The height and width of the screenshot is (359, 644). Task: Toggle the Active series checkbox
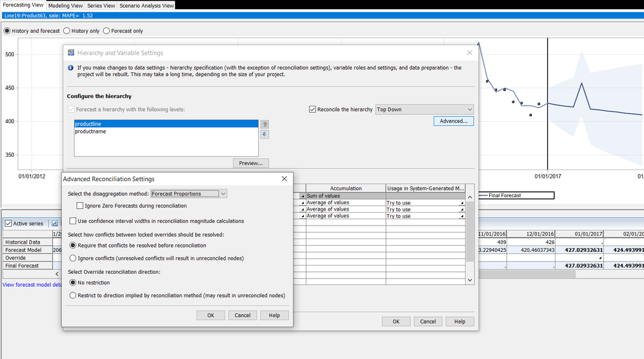(8, 224)
